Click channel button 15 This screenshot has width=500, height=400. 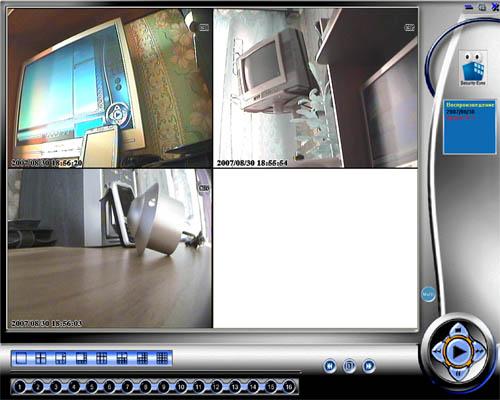[x=271, y=387]
